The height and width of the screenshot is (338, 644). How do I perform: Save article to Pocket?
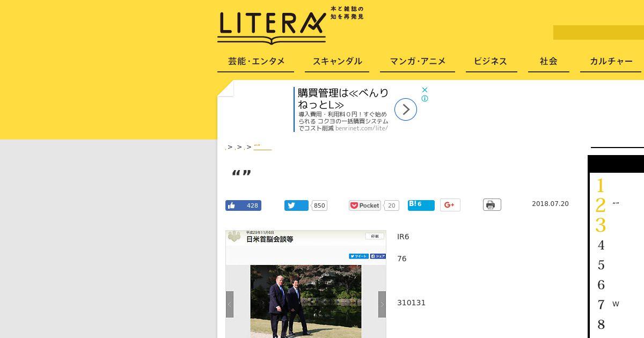point(365,205)
